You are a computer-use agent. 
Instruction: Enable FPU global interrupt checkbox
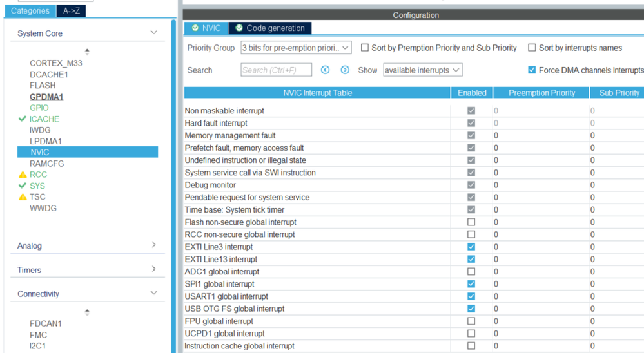coord(471,321)
